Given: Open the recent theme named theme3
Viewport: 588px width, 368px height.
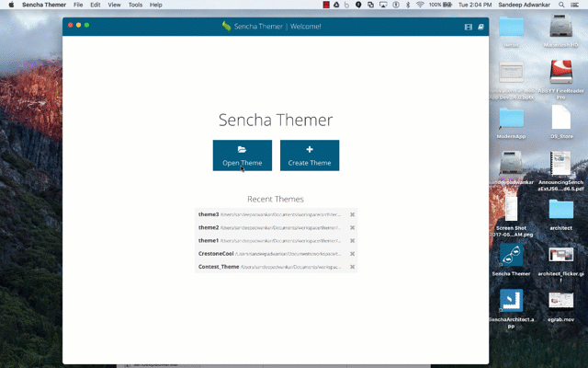Looking at the screenshot, I should [270, 214].
